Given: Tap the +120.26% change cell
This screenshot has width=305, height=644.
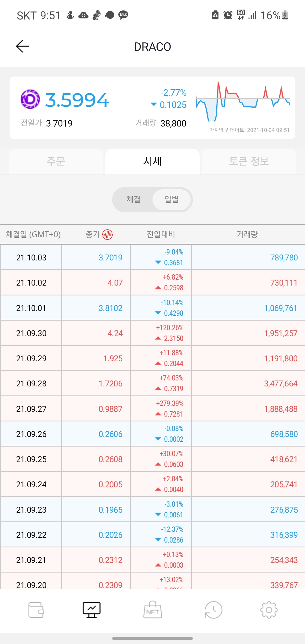Looking at the screenshot, I should 161,333.
